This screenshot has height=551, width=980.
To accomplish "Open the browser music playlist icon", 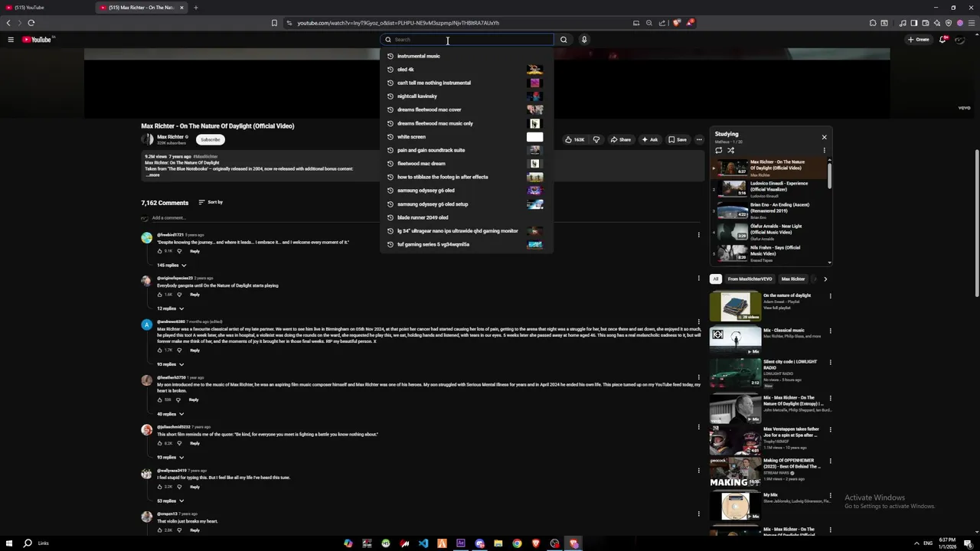I will point(903,23).
